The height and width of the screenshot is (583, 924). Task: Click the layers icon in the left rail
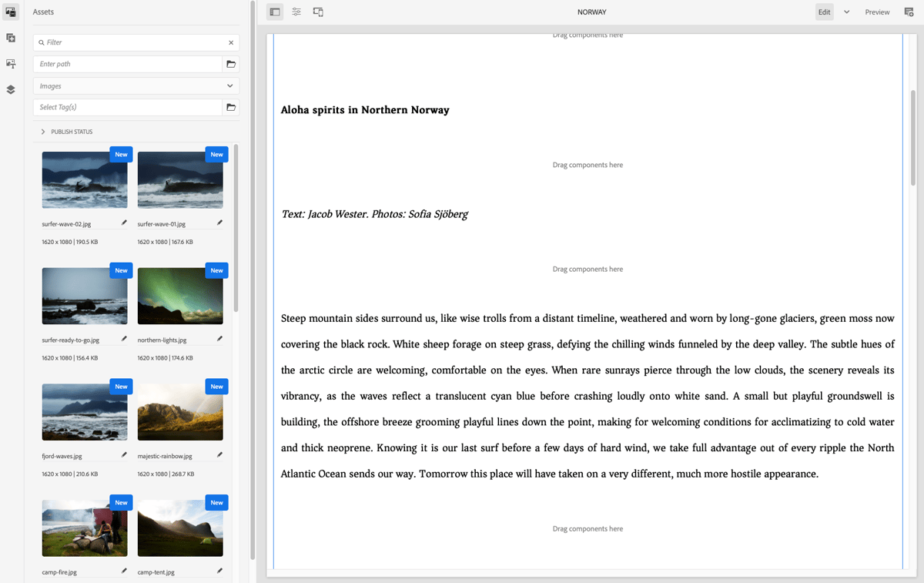click(11, 89)
